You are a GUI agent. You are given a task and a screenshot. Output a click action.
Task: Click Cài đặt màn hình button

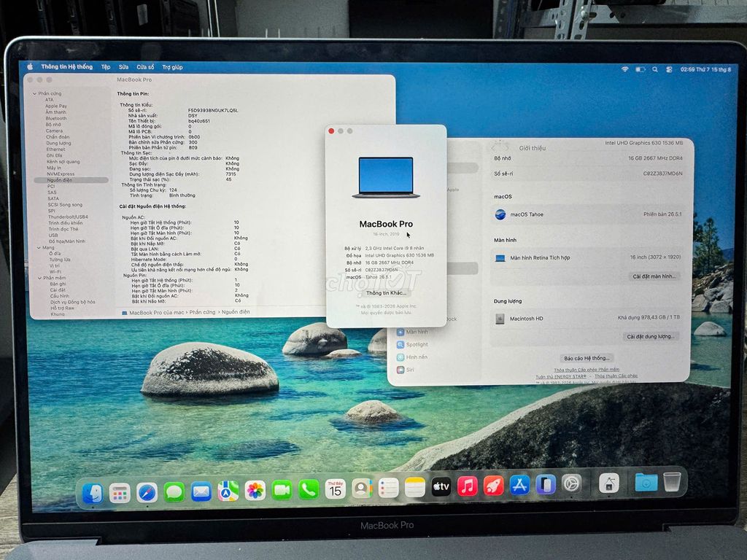pos(654,276)
